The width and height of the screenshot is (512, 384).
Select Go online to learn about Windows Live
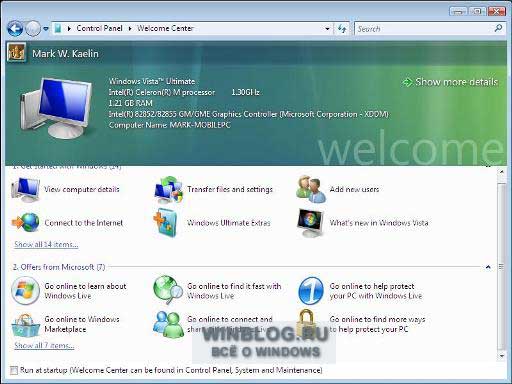(85, 291)
